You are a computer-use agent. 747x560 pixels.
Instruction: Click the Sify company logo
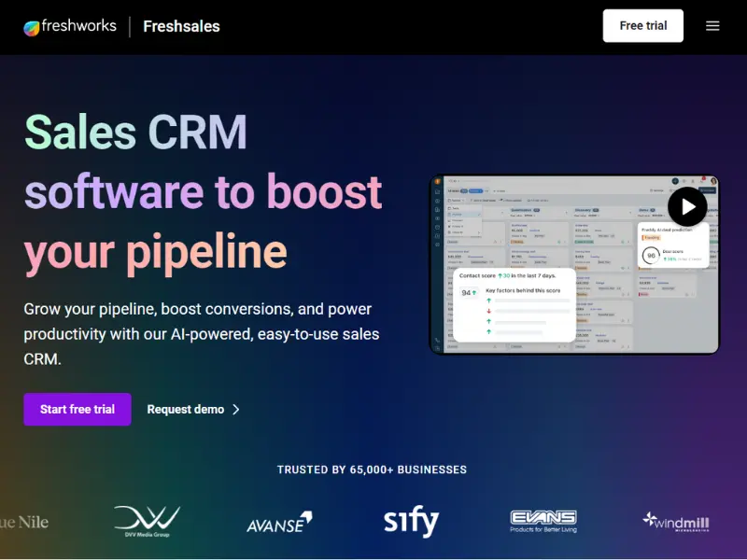[409, 521]
